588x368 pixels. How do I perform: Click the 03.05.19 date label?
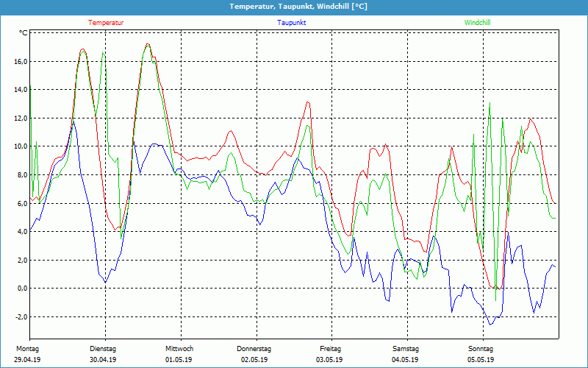coord(329,360)
